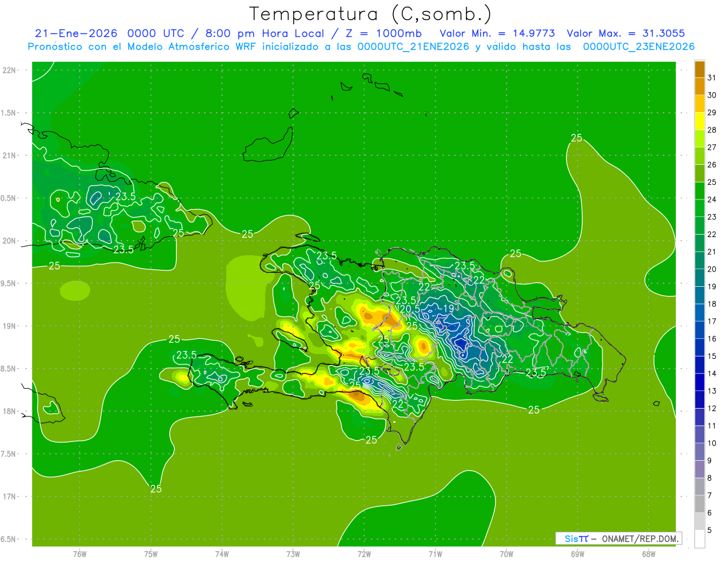The height and width of the screenshot is (562, 728).
Task: Click the '19' contour label over Hispaniola
Action: pos(448,309)
